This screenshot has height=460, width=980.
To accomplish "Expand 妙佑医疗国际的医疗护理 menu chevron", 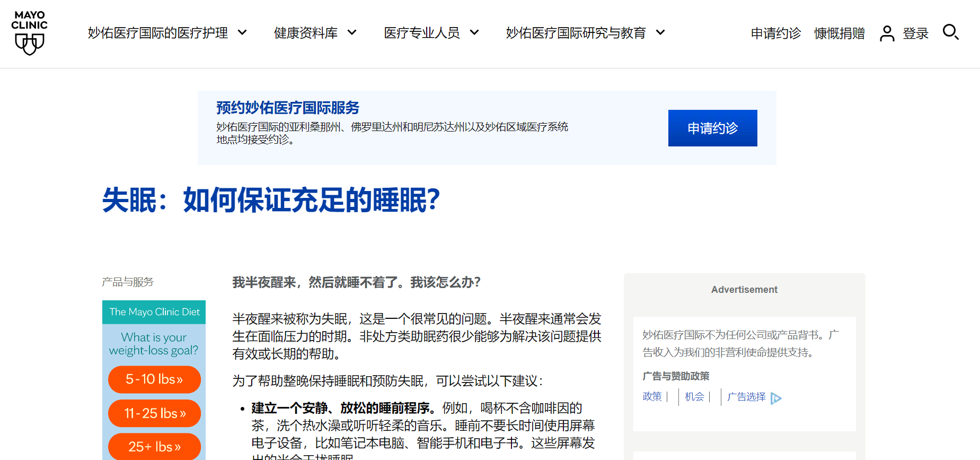I will click(x=242, y=33).
